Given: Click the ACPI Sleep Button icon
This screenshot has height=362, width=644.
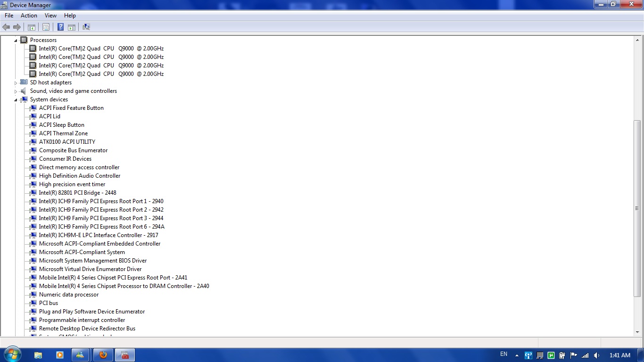Looking at the screenshot, I should tap(33, 125).
